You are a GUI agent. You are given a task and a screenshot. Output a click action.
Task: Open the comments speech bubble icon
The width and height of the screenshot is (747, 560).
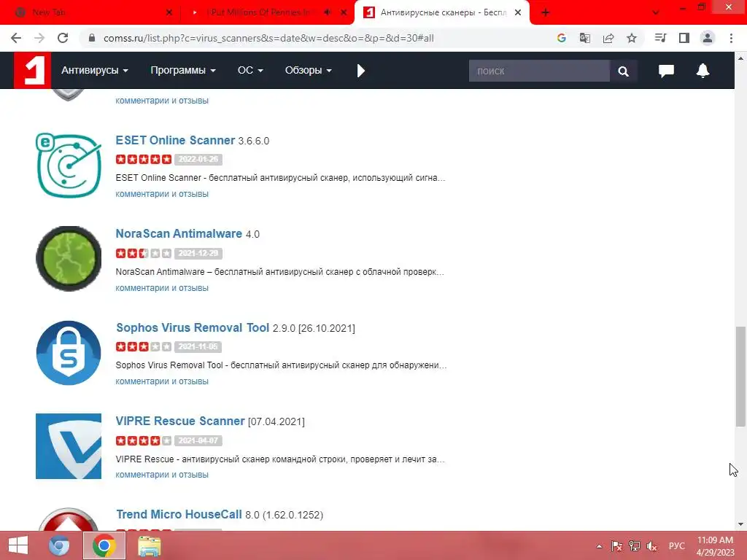point(666,71)
